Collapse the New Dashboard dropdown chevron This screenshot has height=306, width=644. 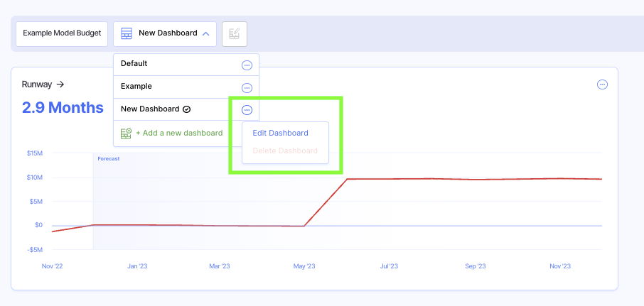[x=205, y=33]
